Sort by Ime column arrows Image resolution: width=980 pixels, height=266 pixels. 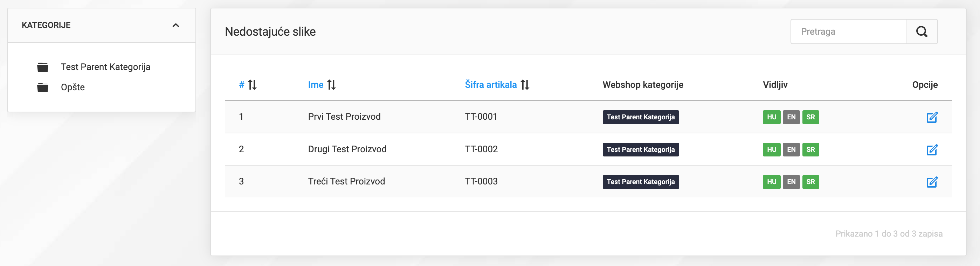(331, 85)
